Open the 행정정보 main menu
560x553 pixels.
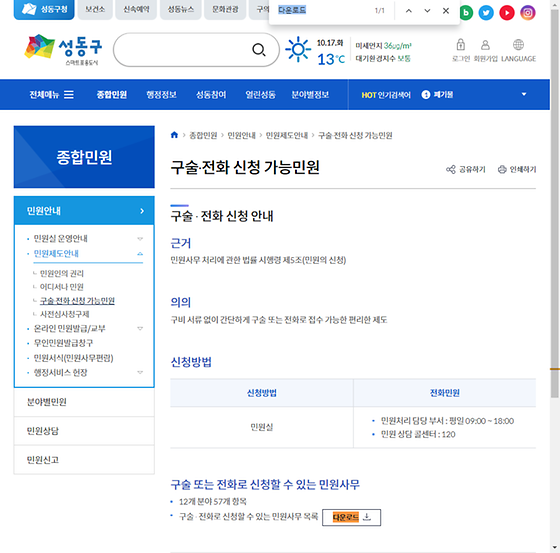(161, 95)
